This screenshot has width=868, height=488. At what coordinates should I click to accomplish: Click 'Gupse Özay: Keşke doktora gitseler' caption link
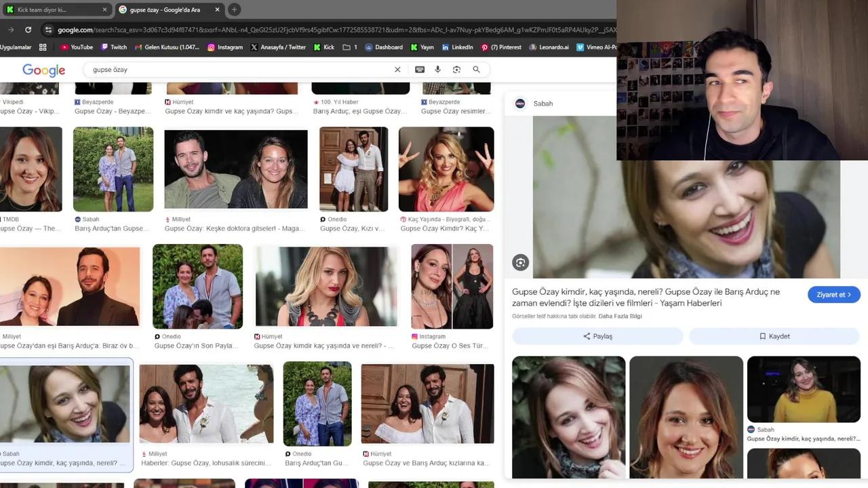[235, 229]
